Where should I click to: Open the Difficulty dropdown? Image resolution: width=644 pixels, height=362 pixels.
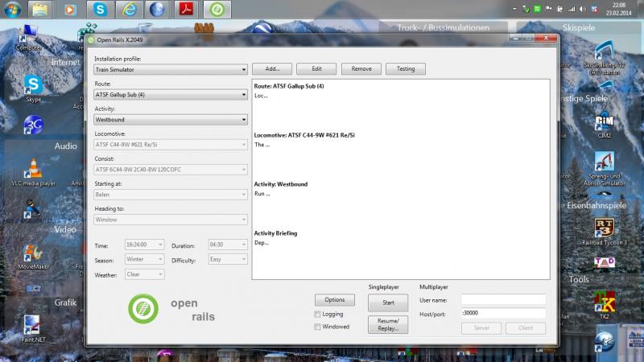pos(228,259)
